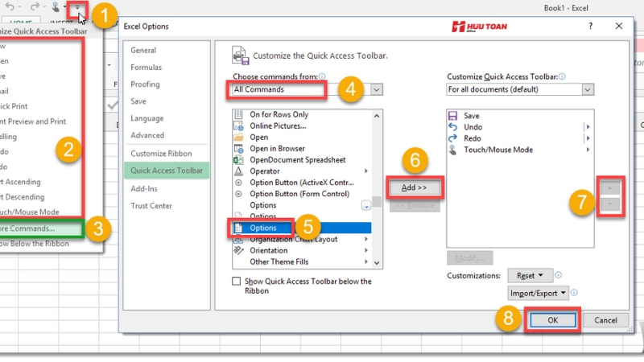Click the dropdown indicator on the Options row
This screenshot has height=362, width=644.
[366, 206]
